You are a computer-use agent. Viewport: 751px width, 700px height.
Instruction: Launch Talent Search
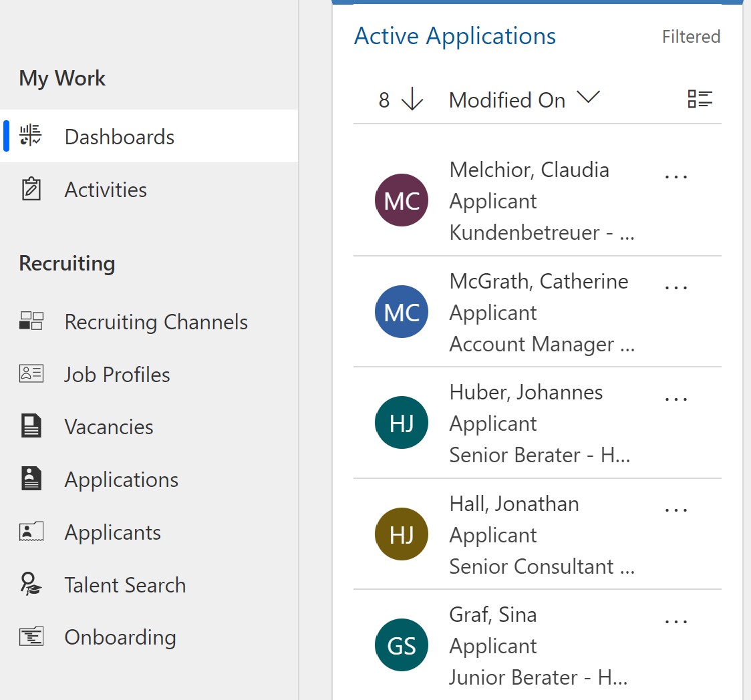pos(125,584)
